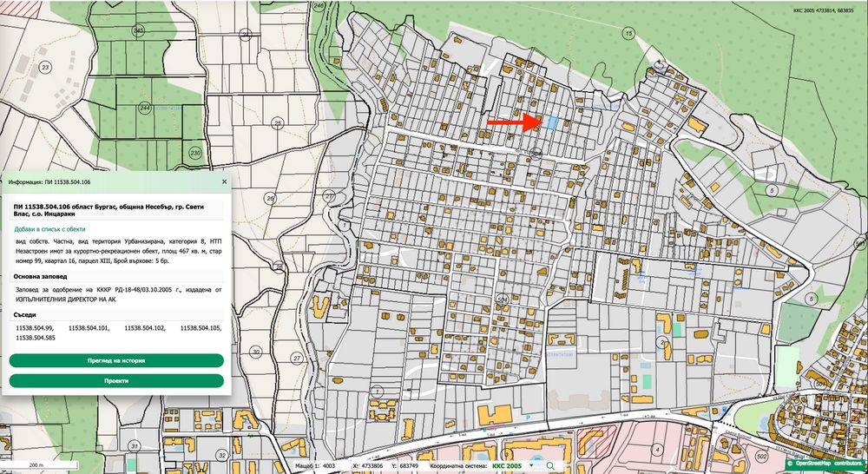
Task: Click the map area labeled 30
Action: 255,352
